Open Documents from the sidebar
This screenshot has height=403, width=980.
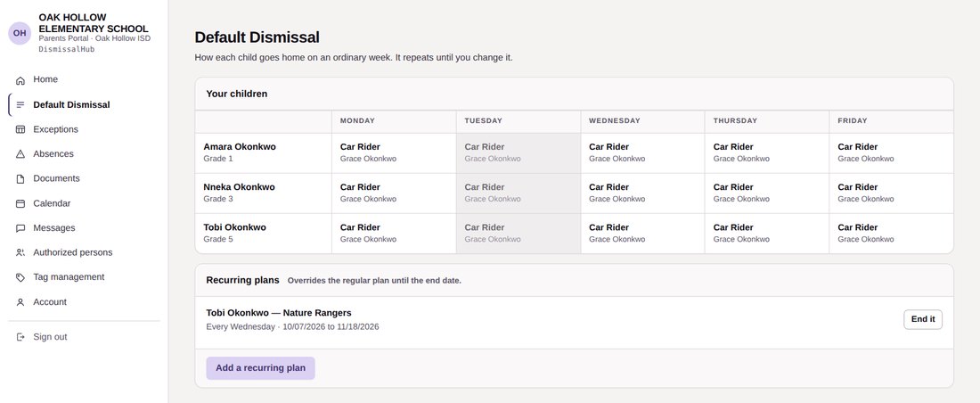tap(84, 179)
